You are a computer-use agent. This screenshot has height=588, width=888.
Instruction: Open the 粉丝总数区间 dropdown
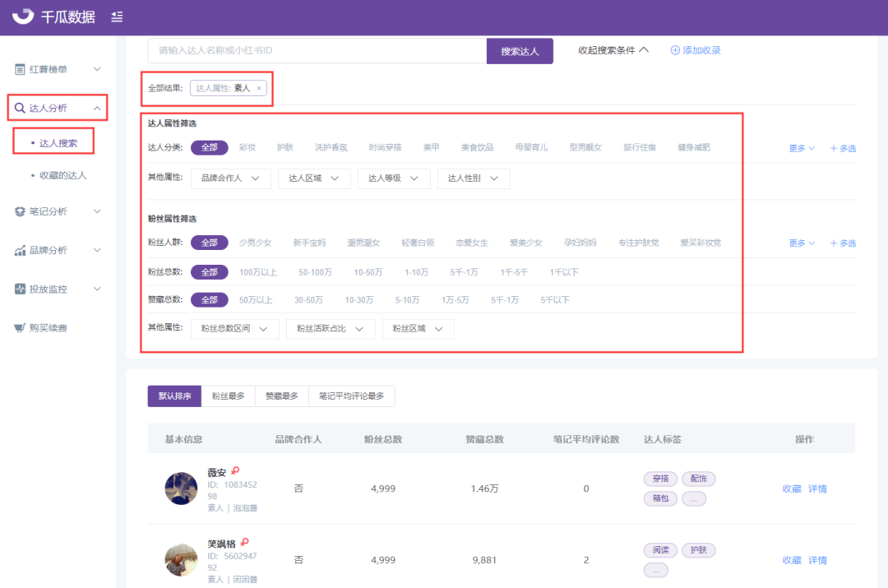(x=234, y=329)
